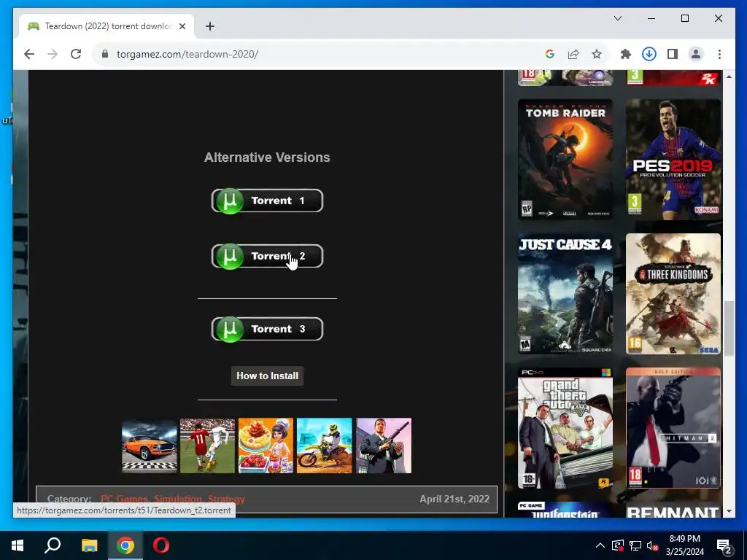Download via Torrent 3 button
Image resolution: width=747 pixels, height=560 pixels.
point(267,329)
